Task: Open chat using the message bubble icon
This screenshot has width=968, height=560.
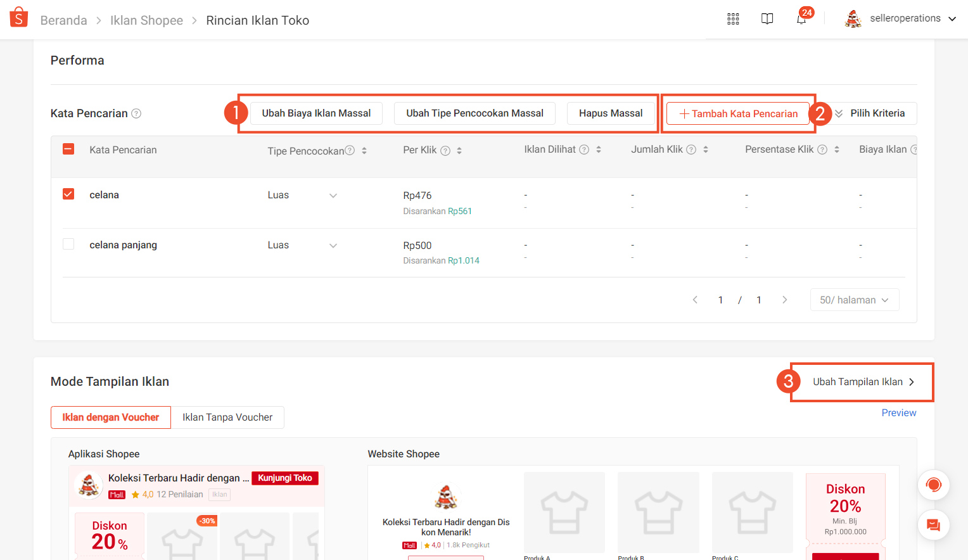Action: point(934,525)
